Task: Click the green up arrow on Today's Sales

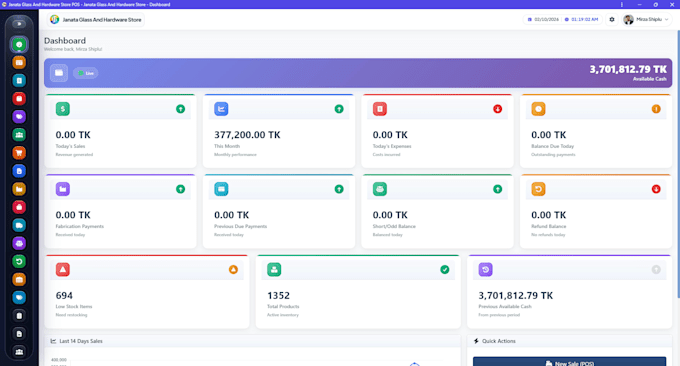Action: point(180,109)
